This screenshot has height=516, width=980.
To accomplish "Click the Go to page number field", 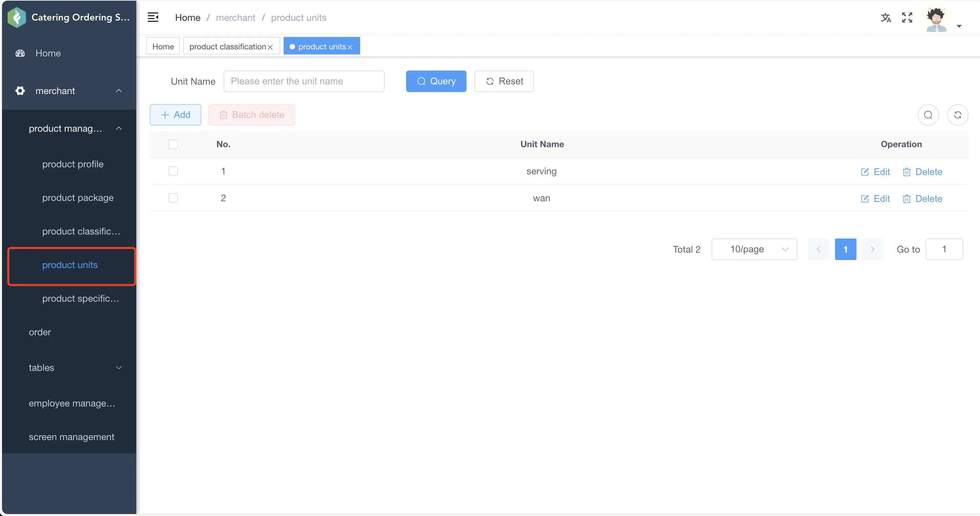I will 944,249.
